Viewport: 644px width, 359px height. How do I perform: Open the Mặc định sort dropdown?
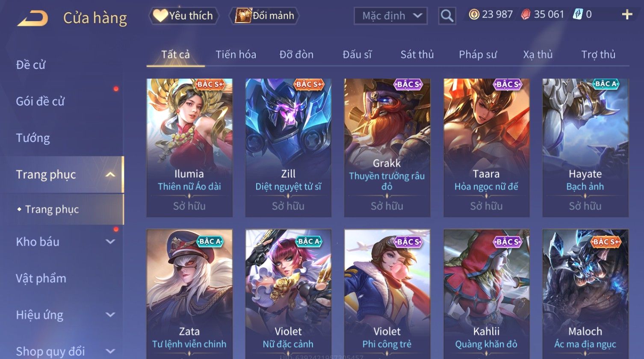[x=390, y=16]
